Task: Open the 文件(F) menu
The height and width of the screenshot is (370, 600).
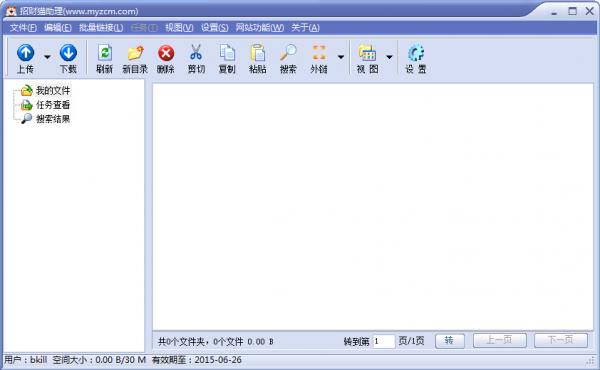Action: pyautogui.click(x=23, y=28)
